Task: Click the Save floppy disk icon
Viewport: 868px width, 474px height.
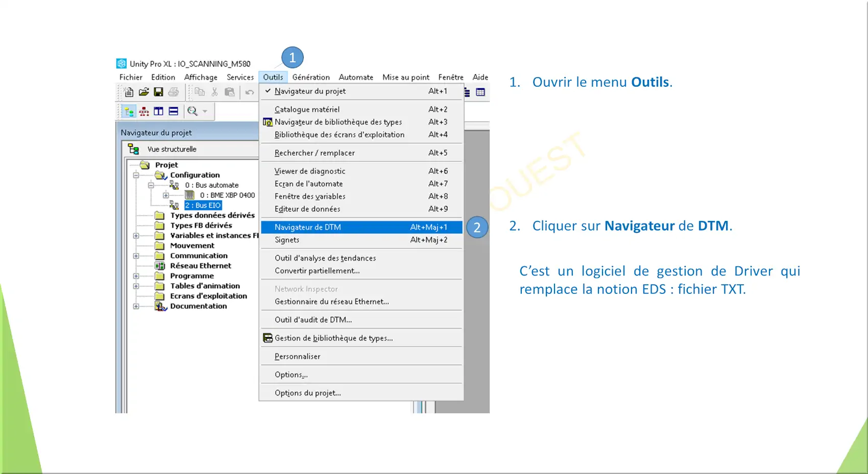Action: coord(159,92)
